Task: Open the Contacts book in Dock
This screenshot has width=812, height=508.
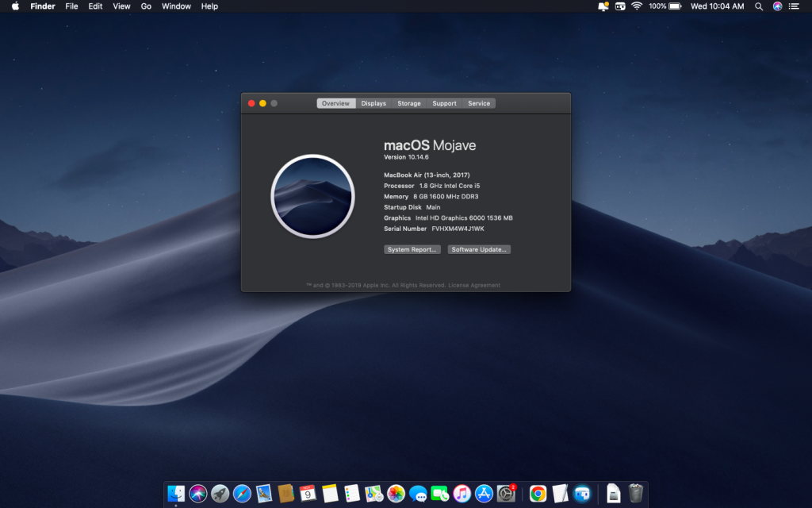Action: [x=285, y=494]
